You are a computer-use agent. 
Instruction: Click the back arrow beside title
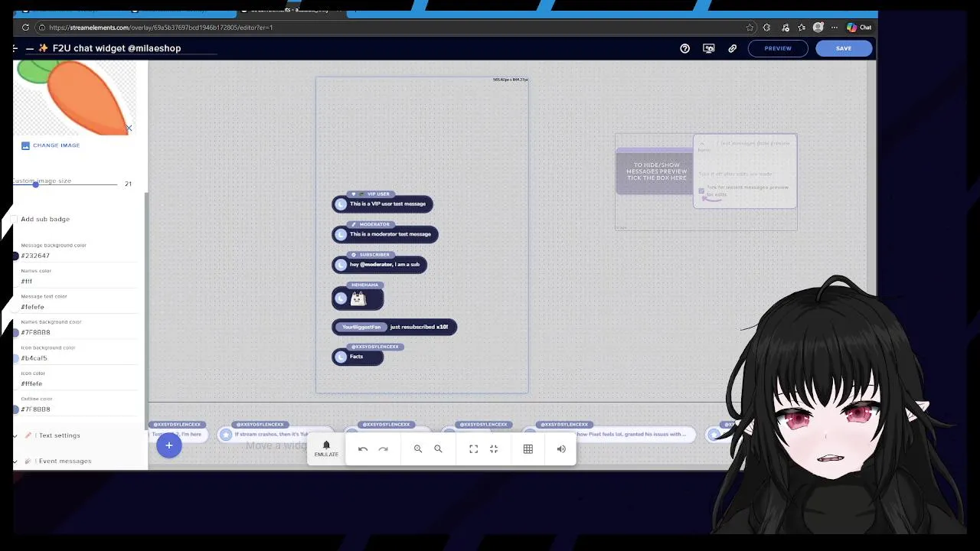pos(15,48)
